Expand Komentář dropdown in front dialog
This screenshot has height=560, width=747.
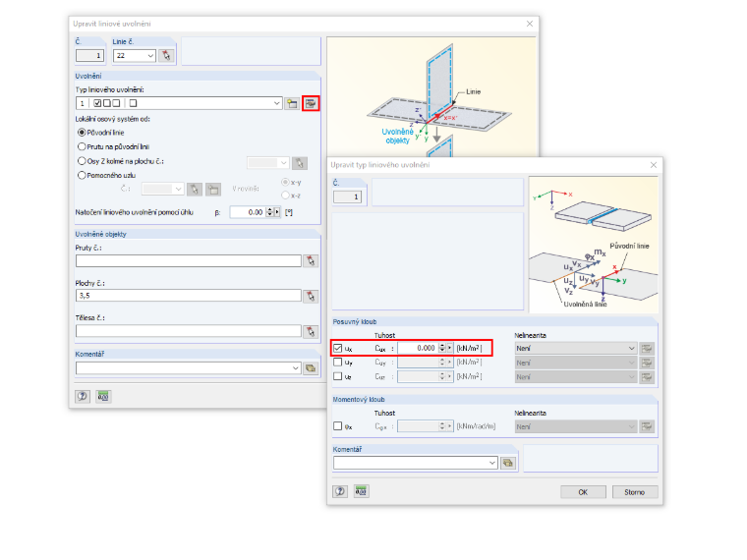click(x=492, y=463)
